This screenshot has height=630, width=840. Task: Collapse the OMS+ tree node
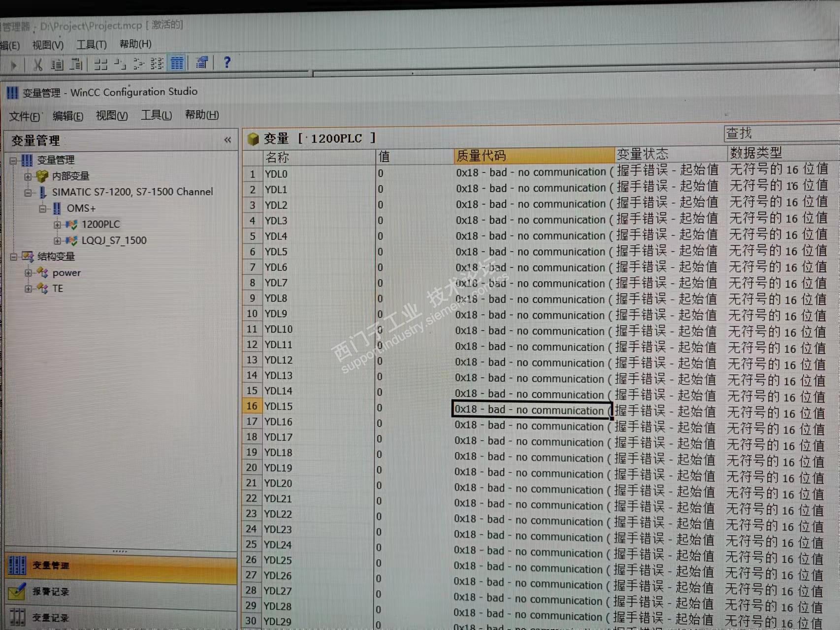(x=43, y=209)
